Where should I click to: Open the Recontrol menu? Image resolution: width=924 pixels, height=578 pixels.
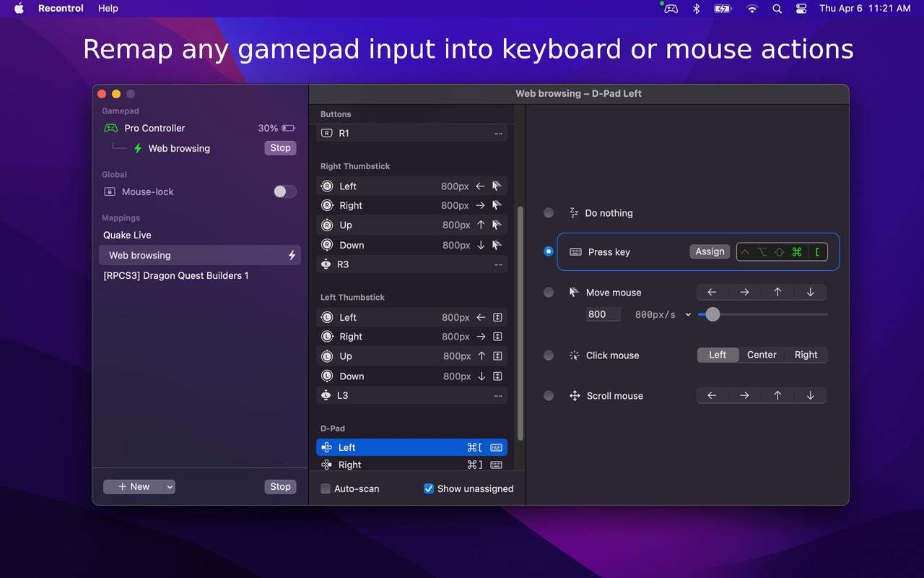(61, 9)
